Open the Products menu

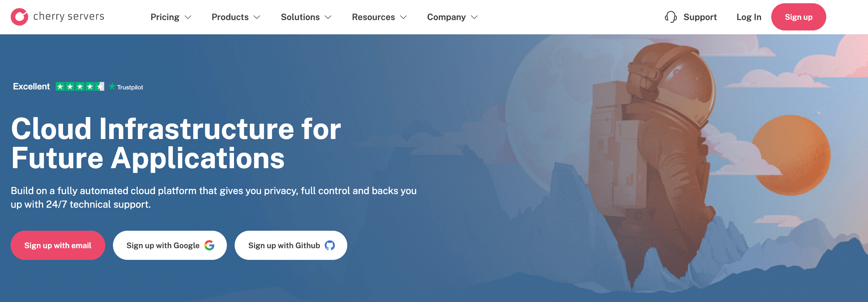pos(230,17)
